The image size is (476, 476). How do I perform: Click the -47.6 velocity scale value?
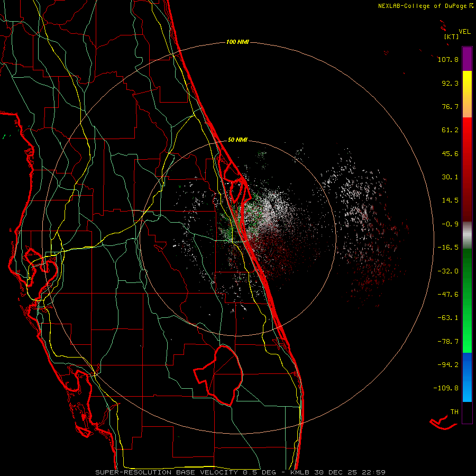click(448, 295)
